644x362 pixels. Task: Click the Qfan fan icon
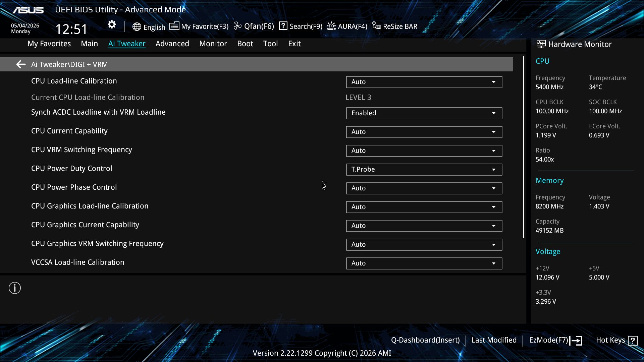click(237, 26)
